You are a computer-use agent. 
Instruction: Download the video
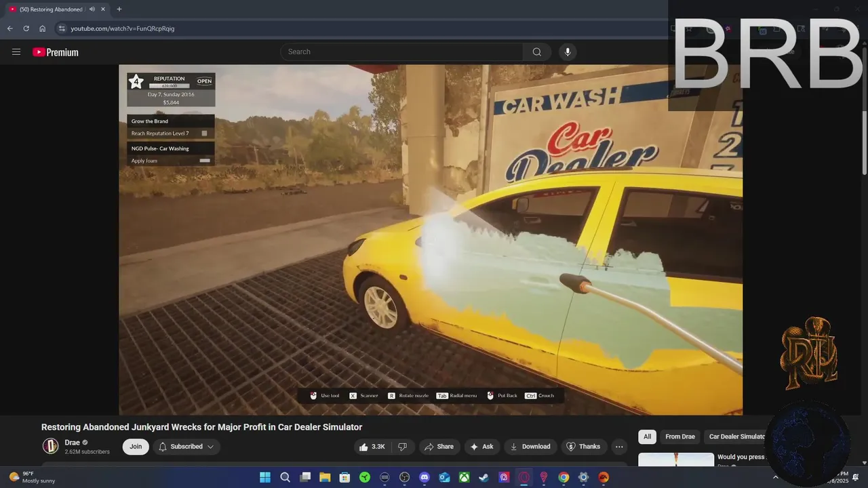point(530,447)
